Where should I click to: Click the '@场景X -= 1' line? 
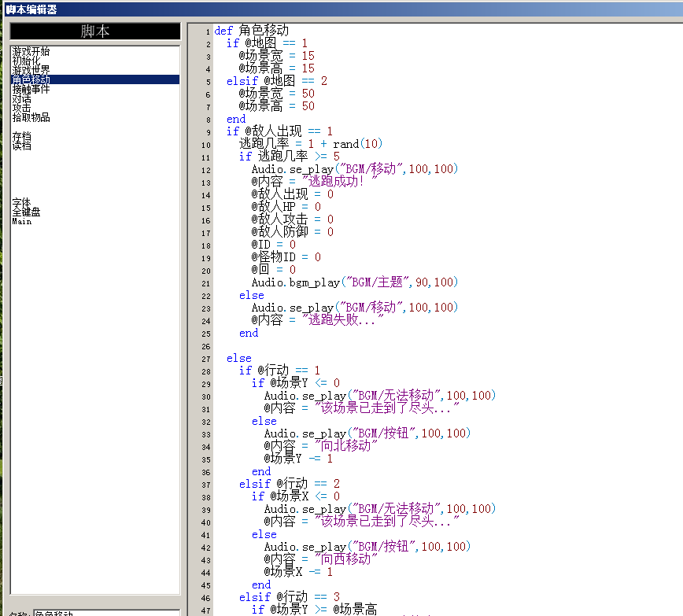(298, 572)
